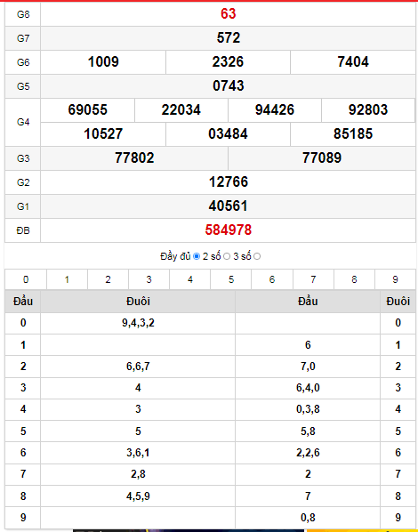Viewport: 418px width, 532px height.
Task: Click G6 number 2326
Action: pyautogui.click(x=228, y=61)
